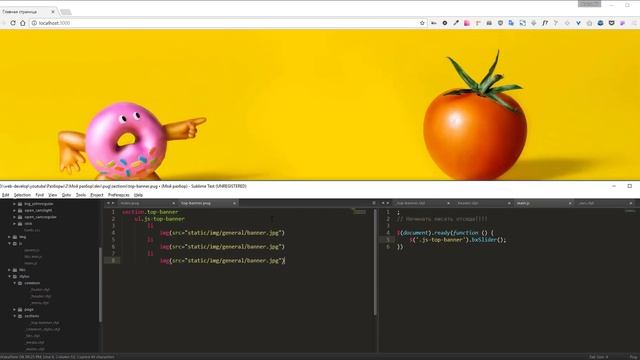Click the left editor vertical scrollbar
This screenshot has height=360, width=640.
[x=375, y=262]
